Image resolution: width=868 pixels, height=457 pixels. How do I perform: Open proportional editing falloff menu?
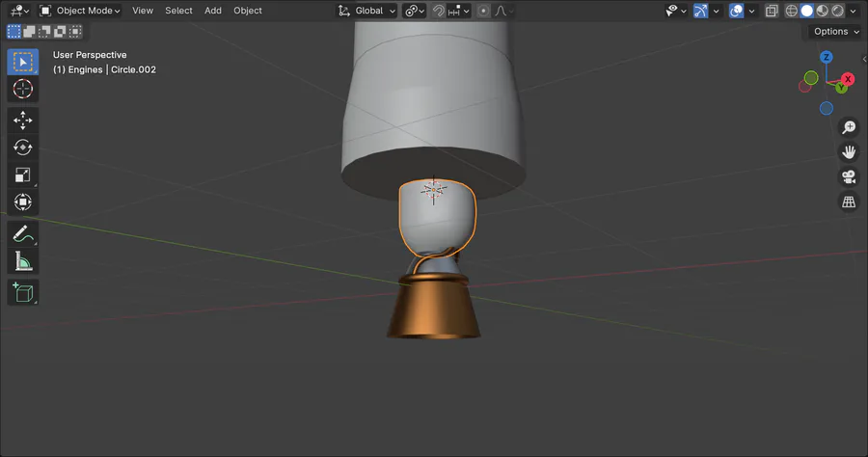504,11
